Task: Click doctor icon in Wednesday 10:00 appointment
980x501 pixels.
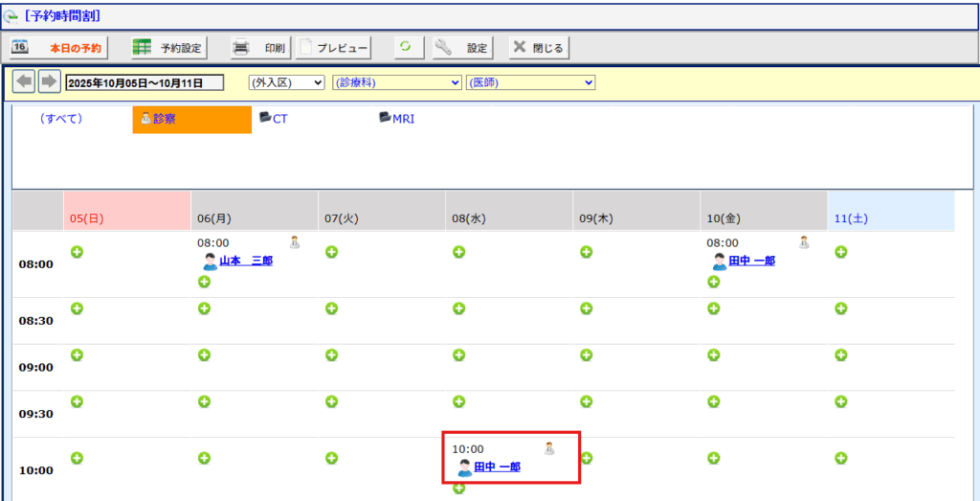Action: point(549,447)
